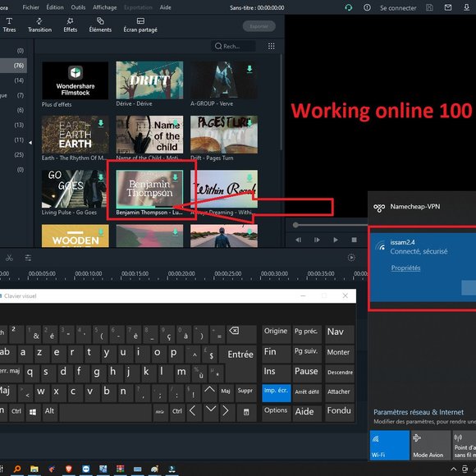This screenshot has height=476, width=476.
Task: Toggle the Mode Avion tile
Action: coord(431,445)
